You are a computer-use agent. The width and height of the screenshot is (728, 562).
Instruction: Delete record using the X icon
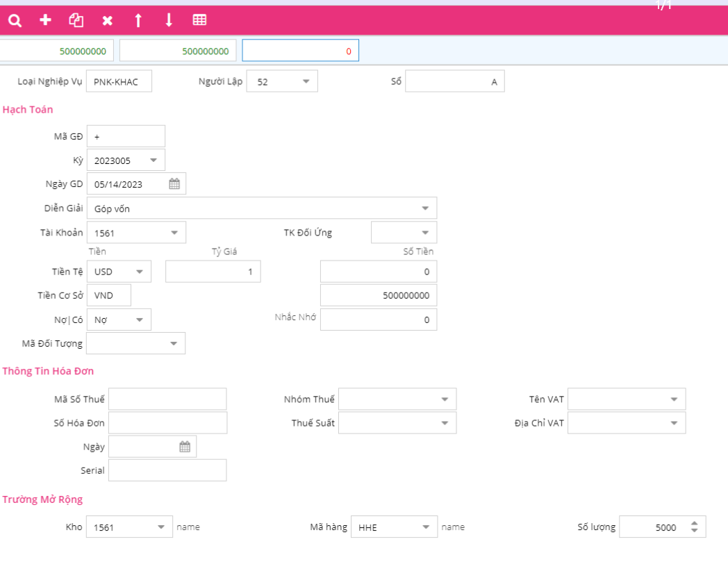pyautogui.click(x=107, y=20)
